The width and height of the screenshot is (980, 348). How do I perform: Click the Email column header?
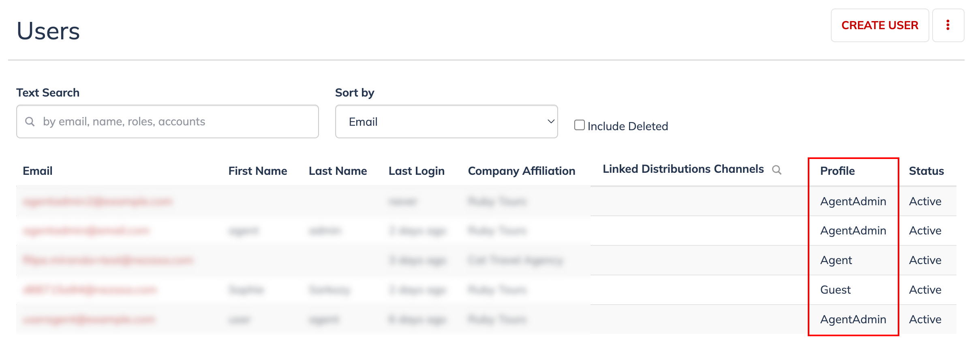point(38,171)
